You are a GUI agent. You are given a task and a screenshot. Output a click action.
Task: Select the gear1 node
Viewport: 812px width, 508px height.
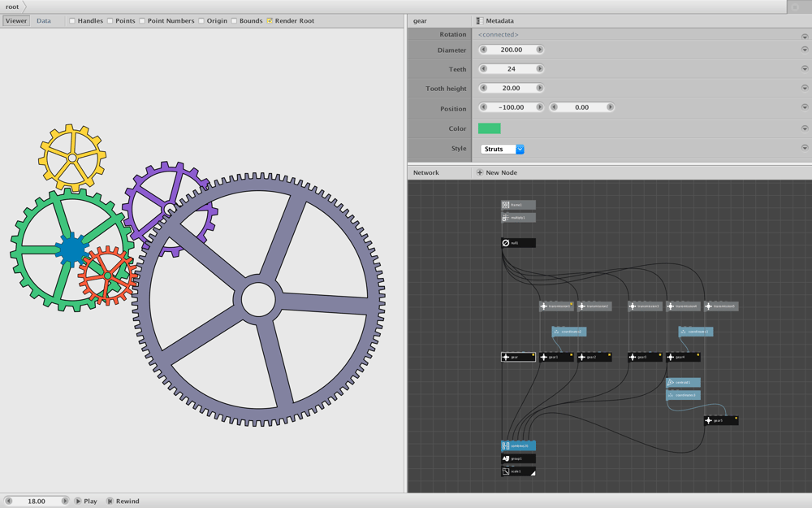click(557, 357)
